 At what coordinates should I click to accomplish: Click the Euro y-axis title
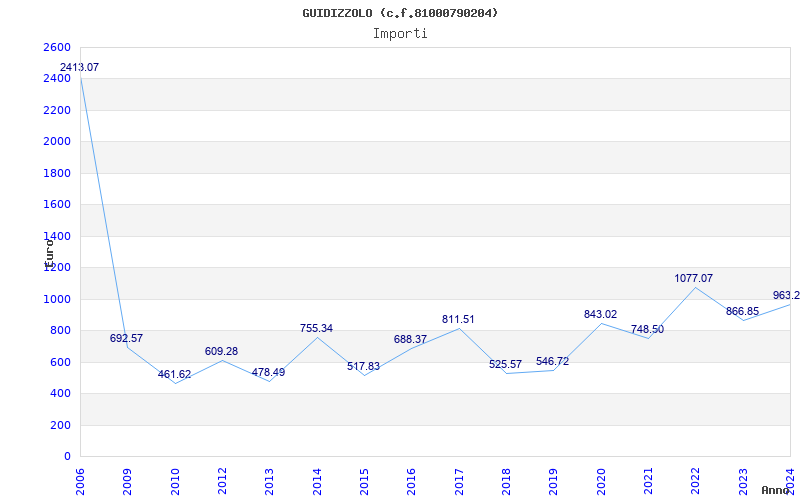49,253
